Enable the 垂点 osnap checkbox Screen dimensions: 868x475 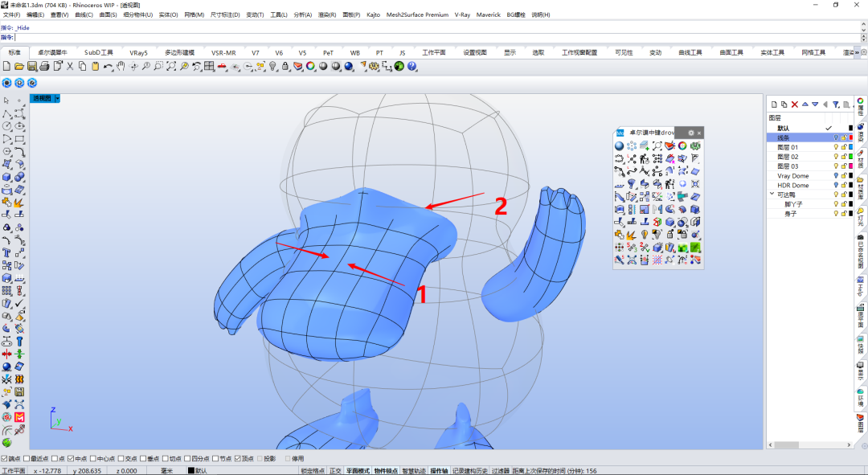[x=143, y=458]
